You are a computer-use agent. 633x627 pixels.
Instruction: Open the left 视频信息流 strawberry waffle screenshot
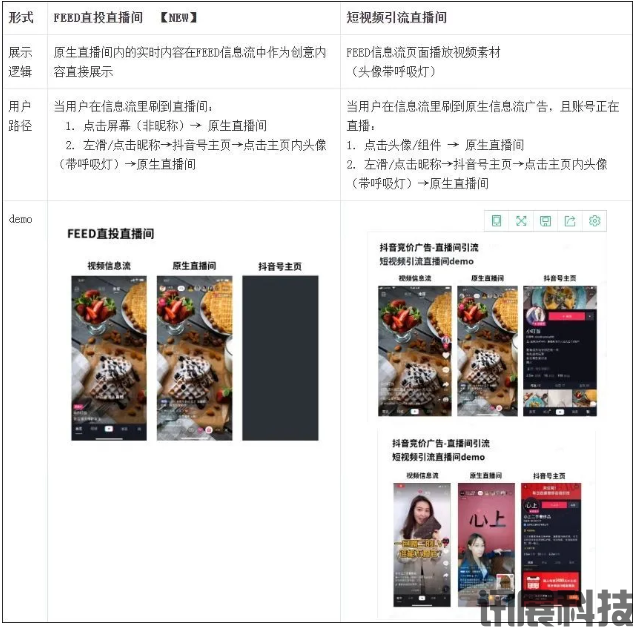pos(109,358)
